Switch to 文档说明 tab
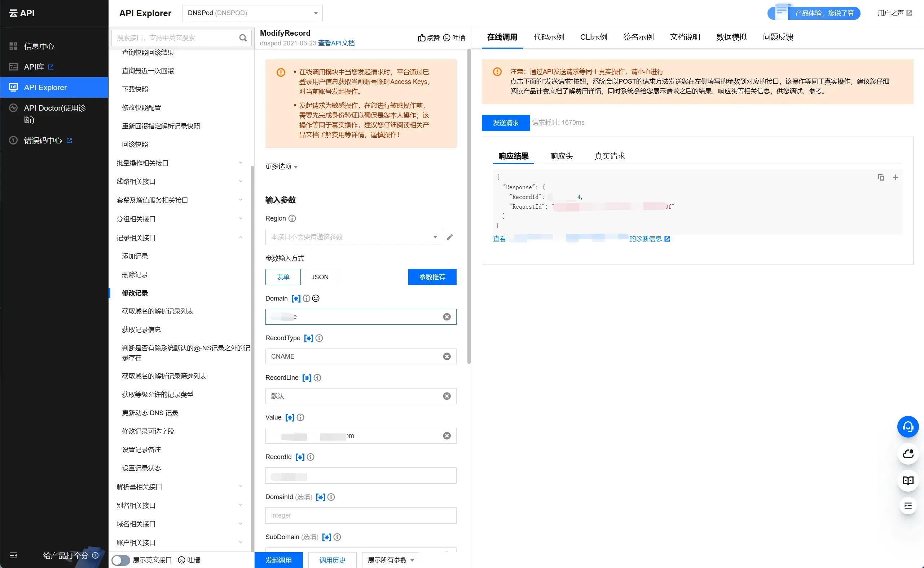924x568 pixels. point(685,37)
